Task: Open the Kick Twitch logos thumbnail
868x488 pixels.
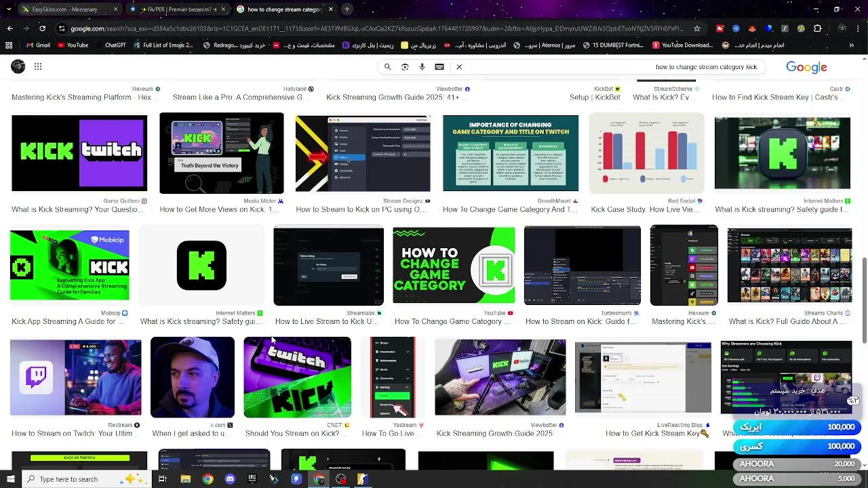Action: click(x=79, y=153)
